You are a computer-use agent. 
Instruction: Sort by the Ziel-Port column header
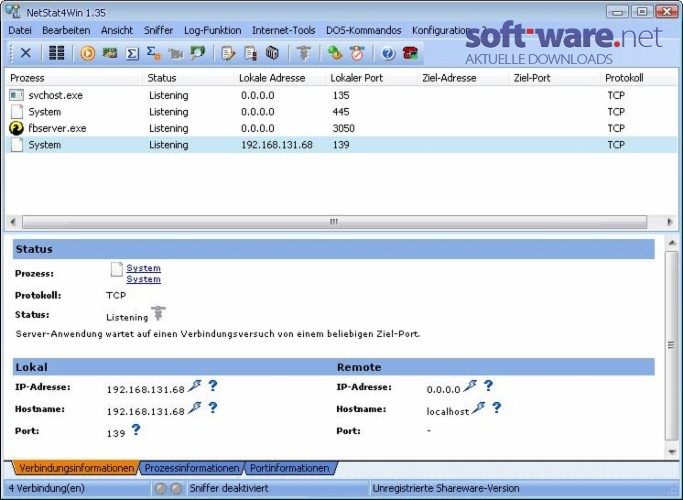coord(554,78)
